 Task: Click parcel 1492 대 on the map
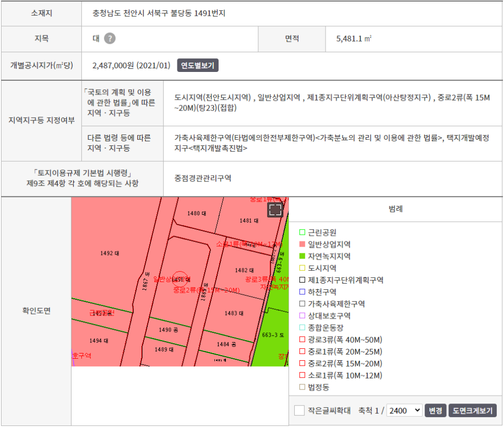[x=110, y=253]
